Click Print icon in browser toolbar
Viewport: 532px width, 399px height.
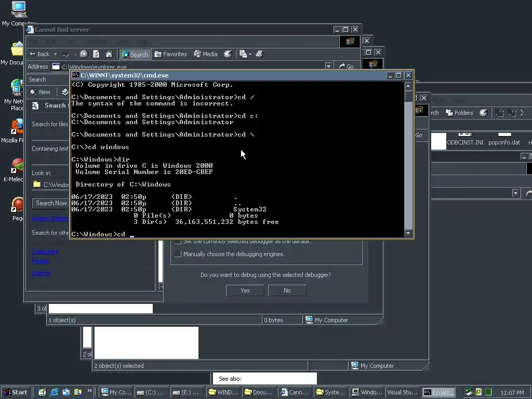[260, 54]
